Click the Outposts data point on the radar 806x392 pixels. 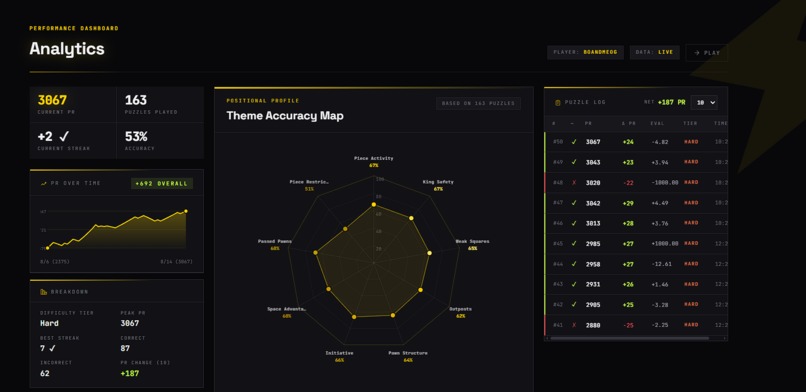pos(420,290)
